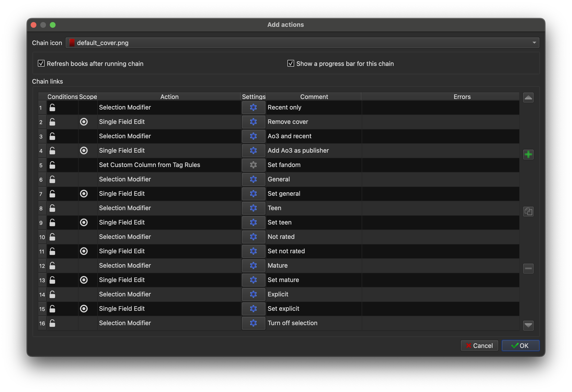
Task: Select the row number 10 header
Action: [42, 237]
